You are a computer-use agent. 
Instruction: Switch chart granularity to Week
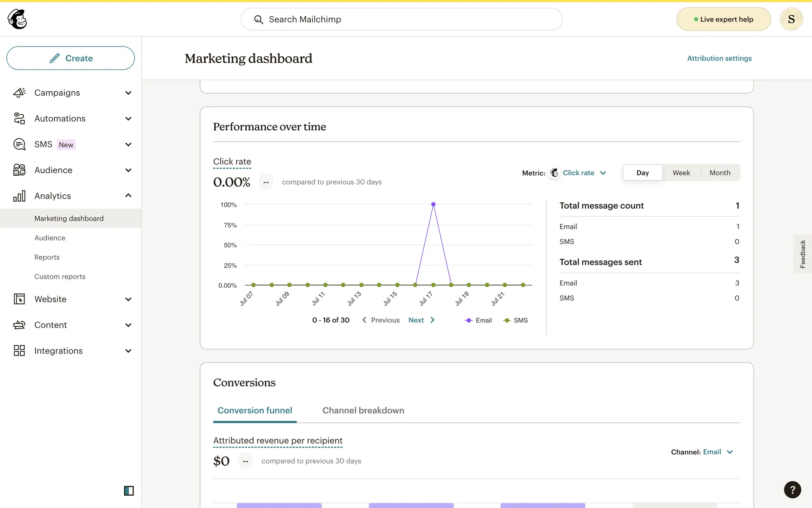tap(681, 173)
